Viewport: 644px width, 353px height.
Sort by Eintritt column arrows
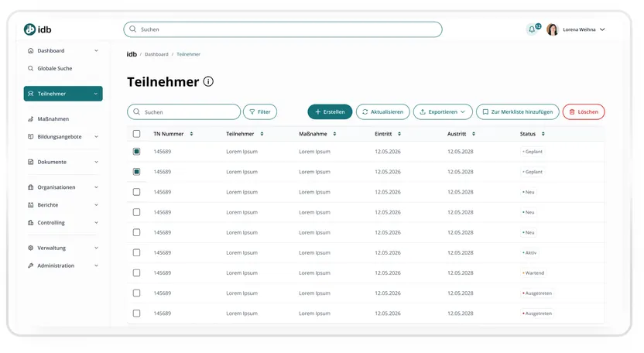[399, 134]
